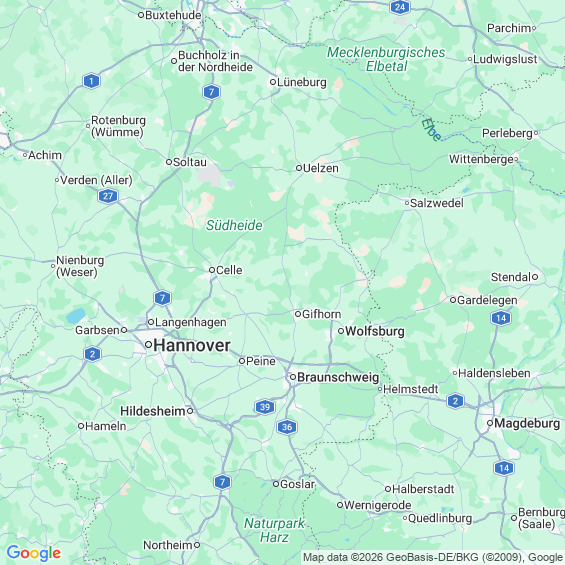The height and width of the screenshot is (565, 565).
Task: Click the highway 36 shield icon
Action: point(287,427)
